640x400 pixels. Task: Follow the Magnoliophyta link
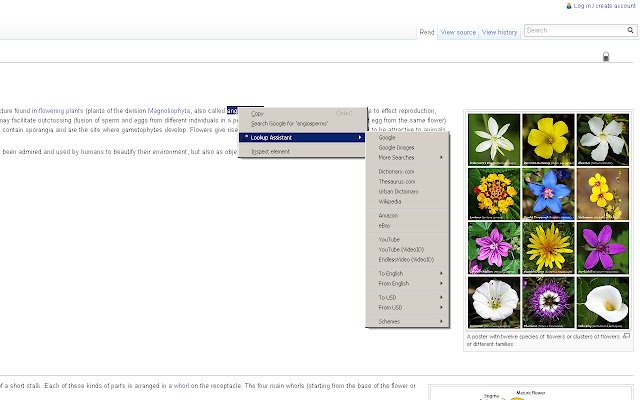click(x=169, y=111)
